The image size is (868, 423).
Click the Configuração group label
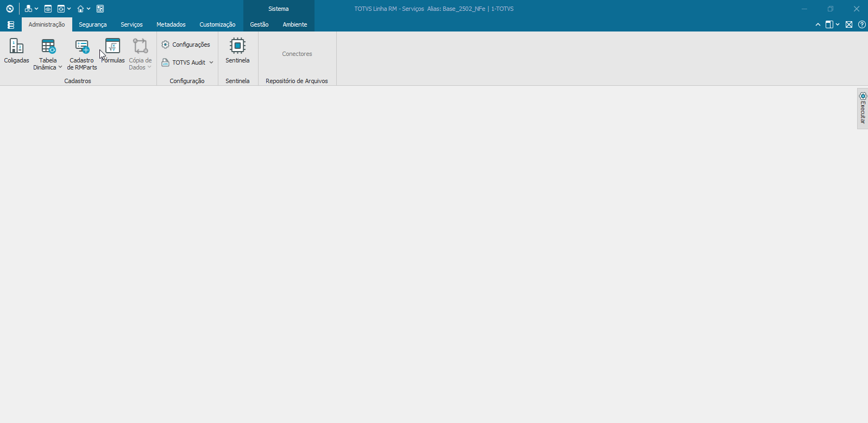click(187, 81)
